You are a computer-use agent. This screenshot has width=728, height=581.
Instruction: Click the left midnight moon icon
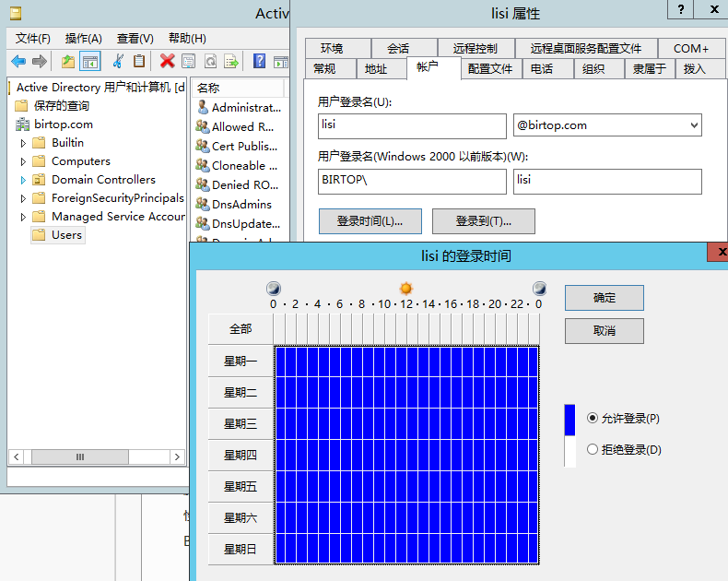tap(274, 289)
